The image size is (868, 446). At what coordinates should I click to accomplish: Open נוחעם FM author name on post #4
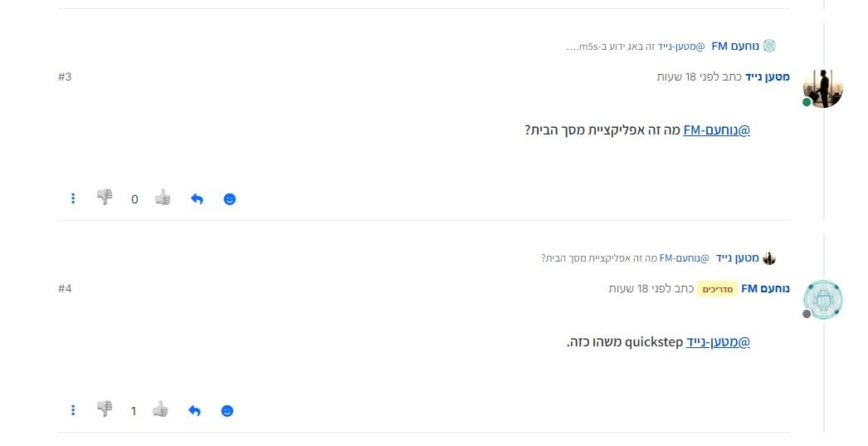click(x=766, y=288)
